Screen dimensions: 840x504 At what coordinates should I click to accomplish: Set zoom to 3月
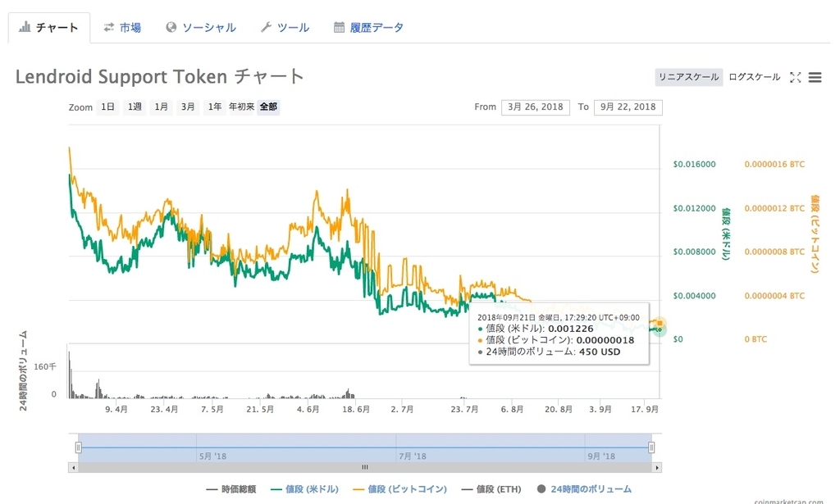click(x=188, y=107)
